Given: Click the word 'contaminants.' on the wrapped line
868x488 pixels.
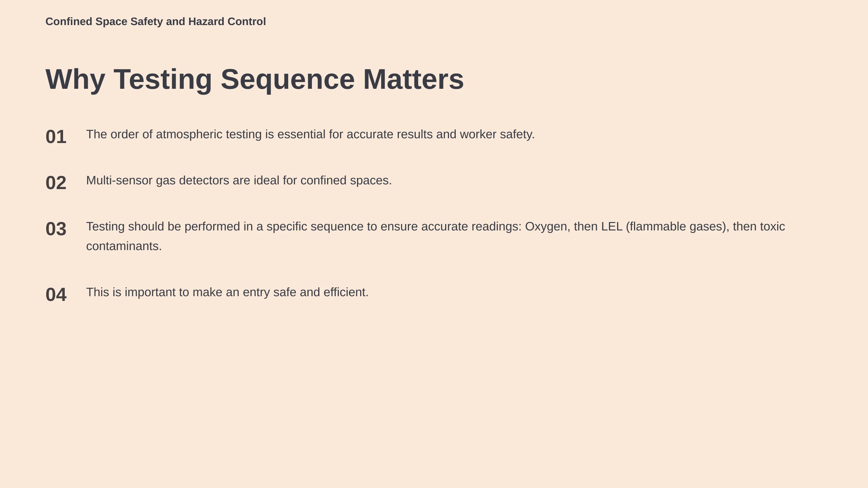Looking at the screenshot, I should [124, 246].
